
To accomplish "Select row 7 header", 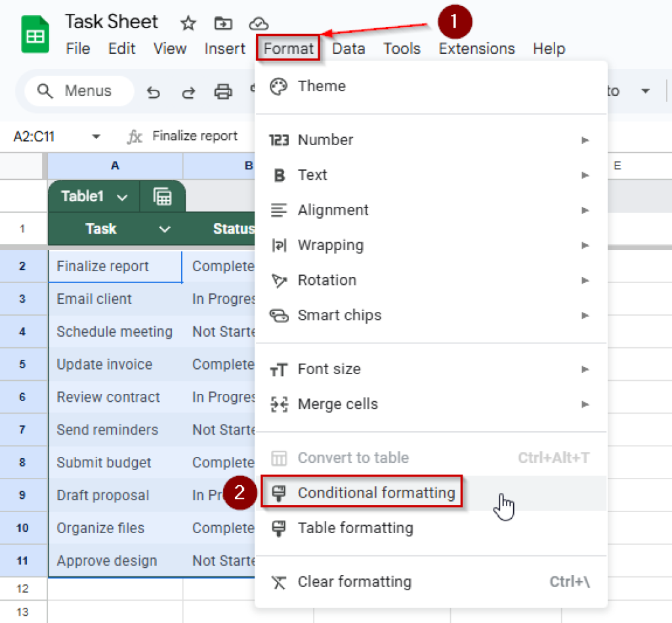I will point(23,430).
